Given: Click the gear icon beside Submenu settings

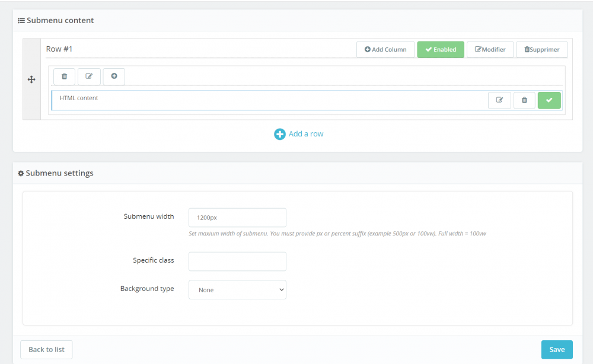Looking at the screenshot, I should 21,173.
